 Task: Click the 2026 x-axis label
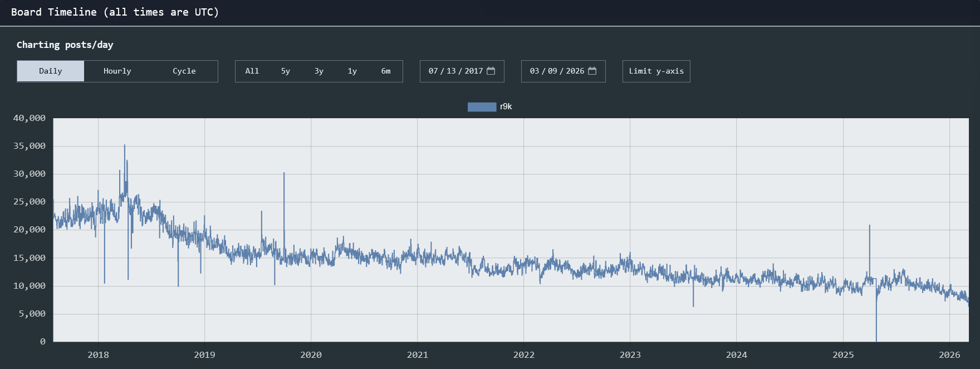949,355
